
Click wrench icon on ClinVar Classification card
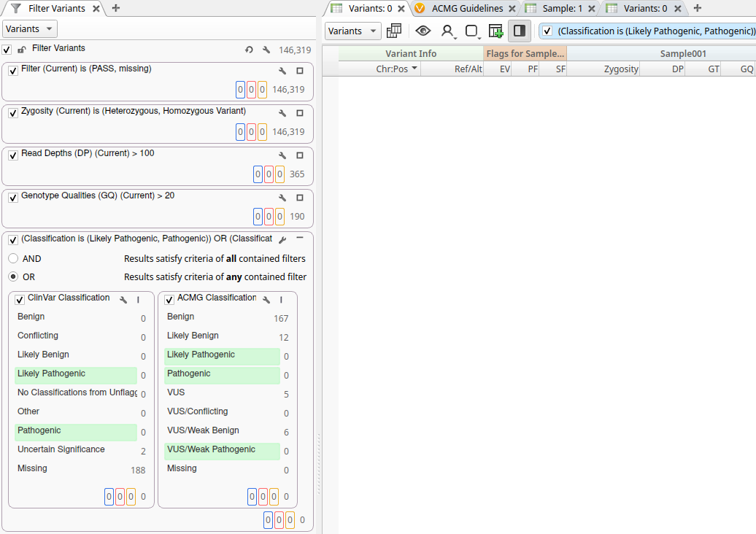pos(123,299)
